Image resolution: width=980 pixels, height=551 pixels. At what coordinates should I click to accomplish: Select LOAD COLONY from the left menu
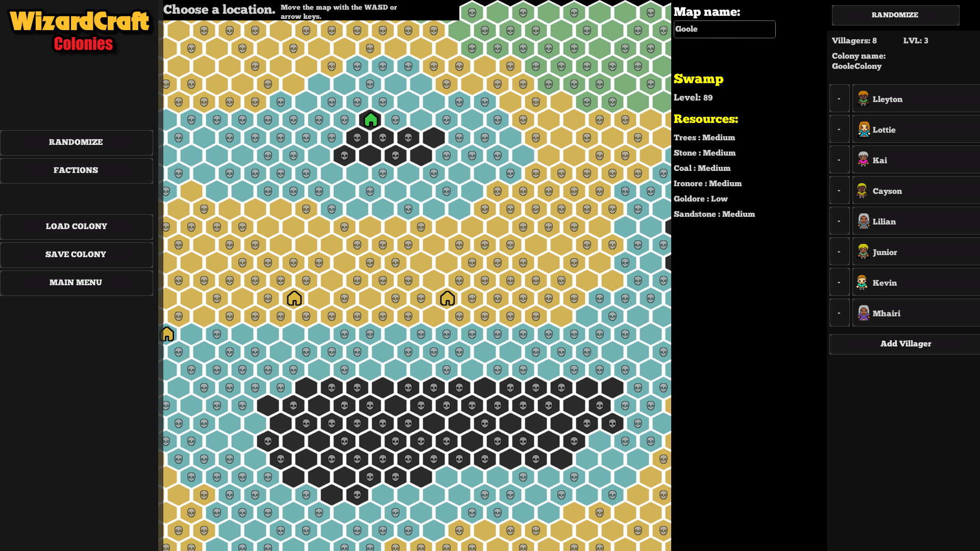coord(76,227)
